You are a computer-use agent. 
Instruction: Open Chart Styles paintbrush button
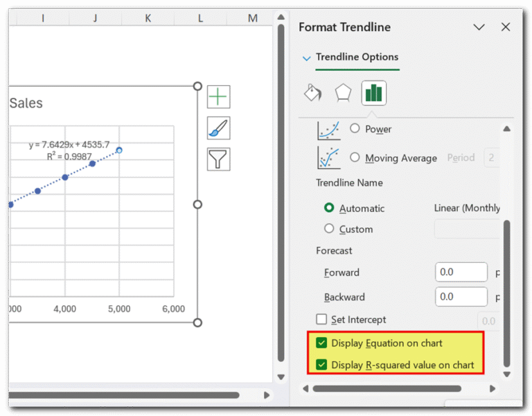pos(218,128)
